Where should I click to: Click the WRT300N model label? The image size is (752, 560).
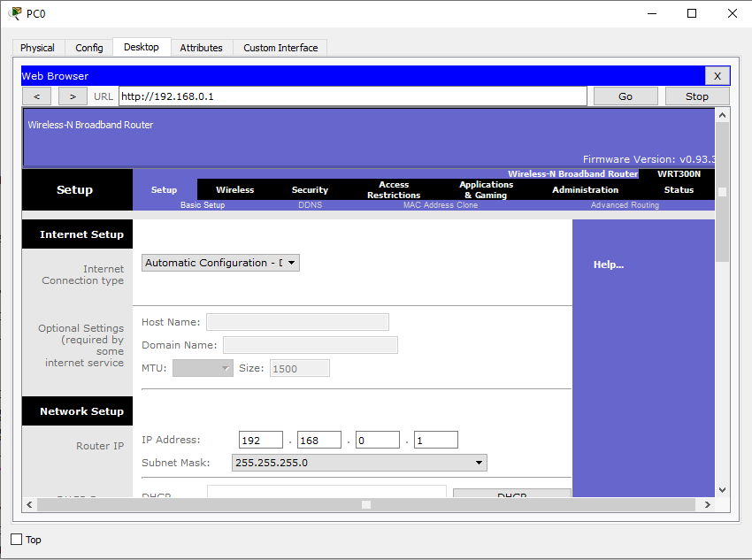click(x=679, y=174)
